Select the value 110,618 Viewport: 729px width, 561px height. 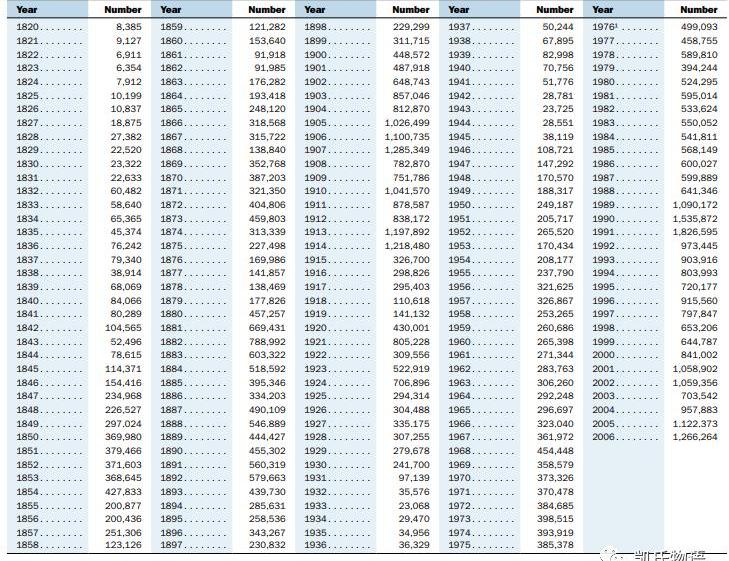tap(411, 300)
